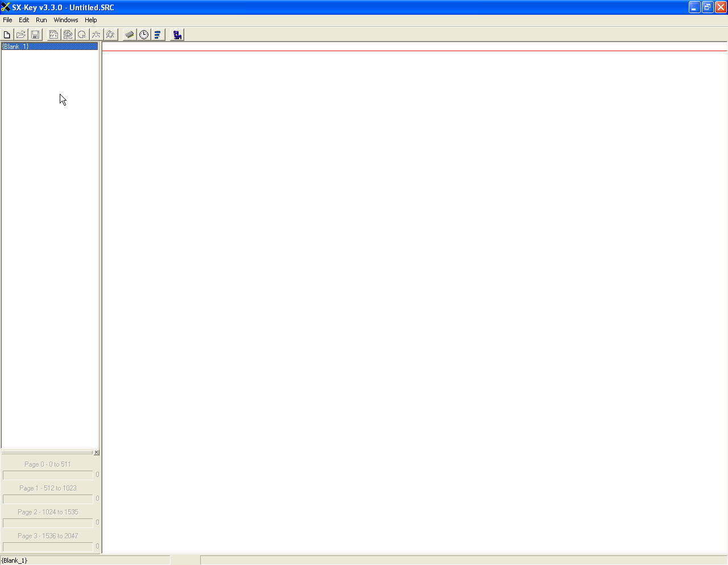The image size is (728, 565).
Task: Click the chip device toolbar icon
Action: (x=130, y=35)
